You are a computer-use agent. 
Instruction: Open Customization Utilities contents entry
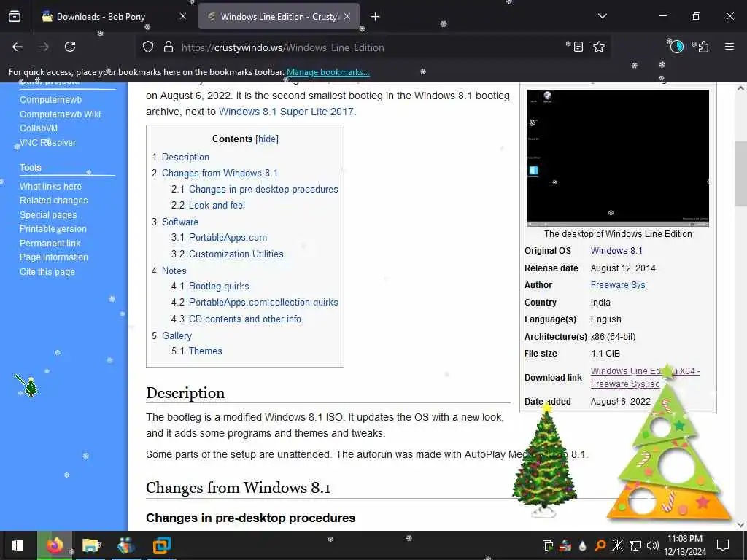(x=236, y=254)
